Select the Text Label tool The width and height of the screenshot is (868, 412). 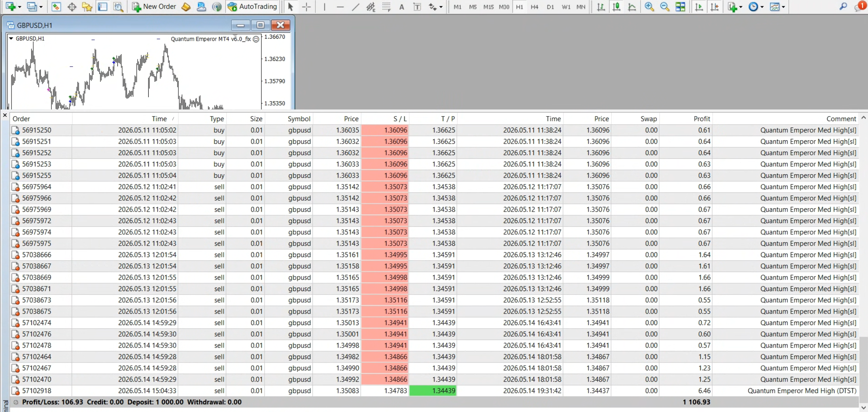pos(417,7)
